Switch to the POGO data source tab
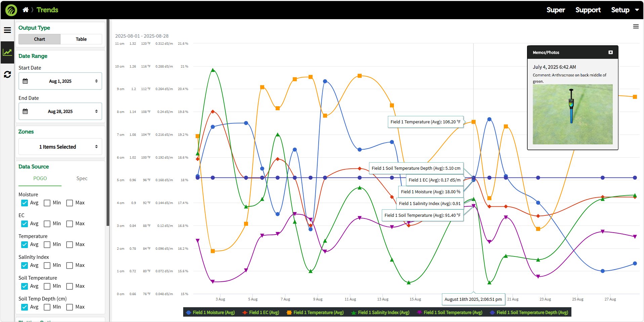This screenshot has height=322, width=644. point(40,178)
